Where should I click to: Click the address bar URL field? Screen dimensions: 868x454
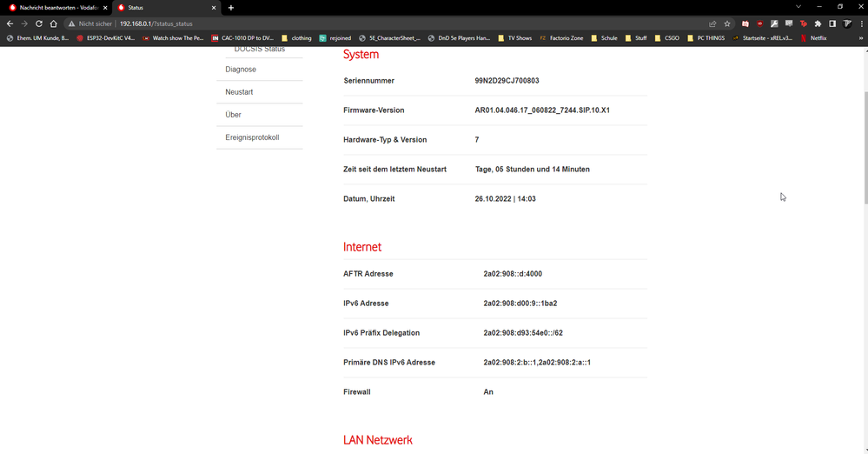(388, 23)
